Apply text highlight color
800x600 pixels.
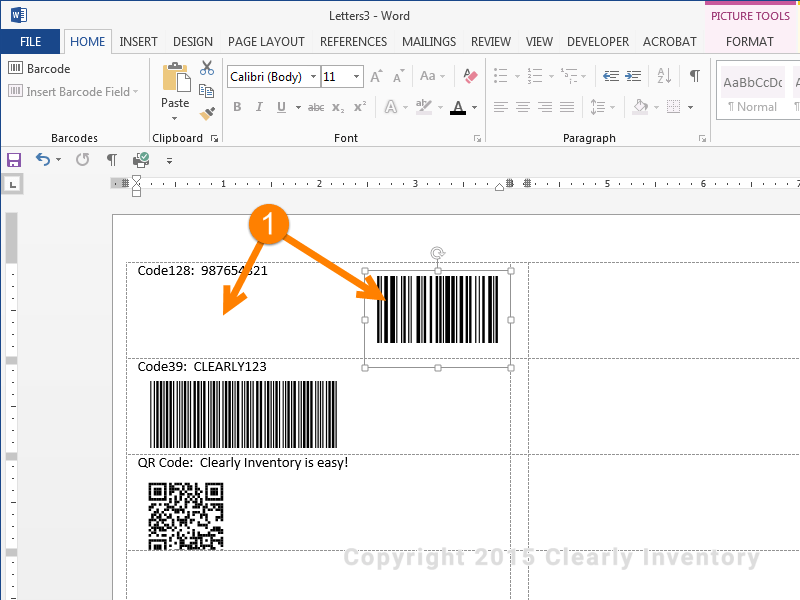tap(423, 107)
